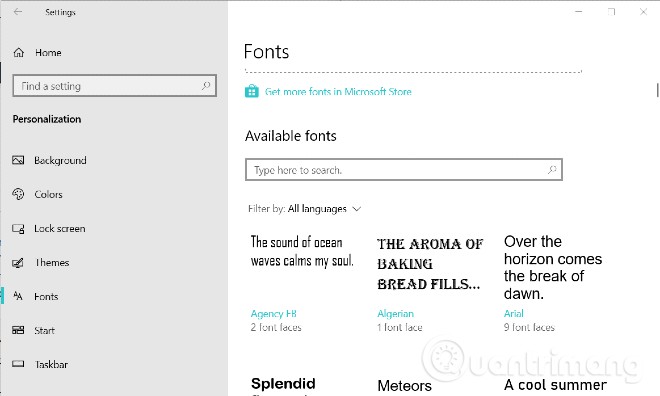
Task: Click the Lock screen icon
Action: point(18,229)
